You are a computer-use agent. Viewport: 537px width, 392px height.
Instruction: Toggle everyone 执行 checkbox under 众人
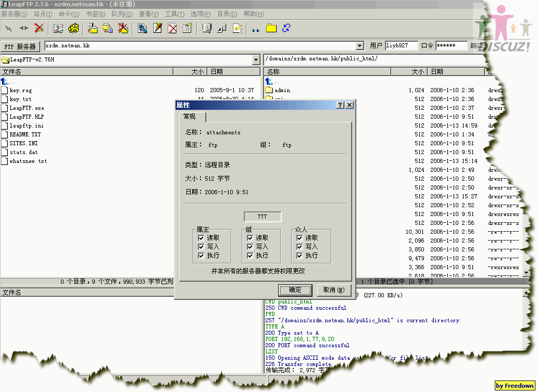pos(299,256)
